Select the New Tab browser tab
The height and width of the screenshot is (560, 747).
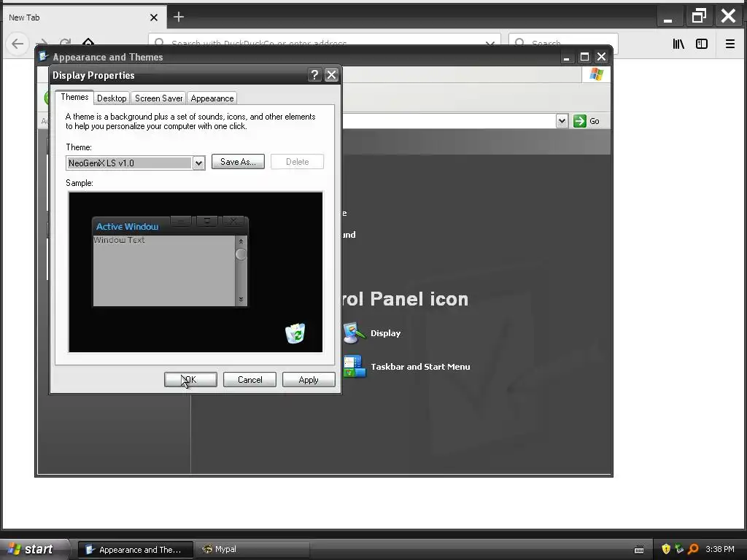pos(83,17)
